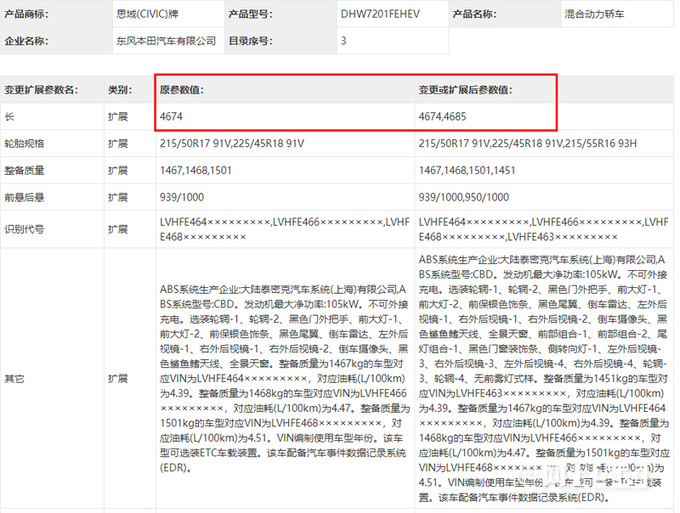
Task: Click 扩展 category in the 识别代号 row
Action: [x=118, y=229]
